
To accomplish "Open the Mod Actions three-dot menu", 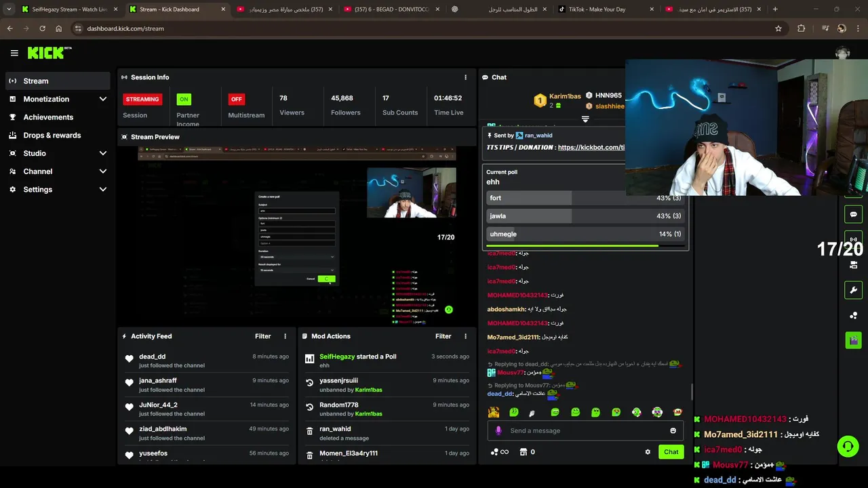I will click(465, 336).
